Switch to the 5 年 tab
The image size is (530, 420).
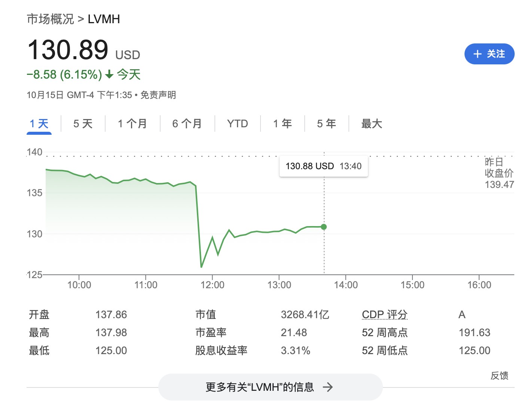tap(326, 124)
